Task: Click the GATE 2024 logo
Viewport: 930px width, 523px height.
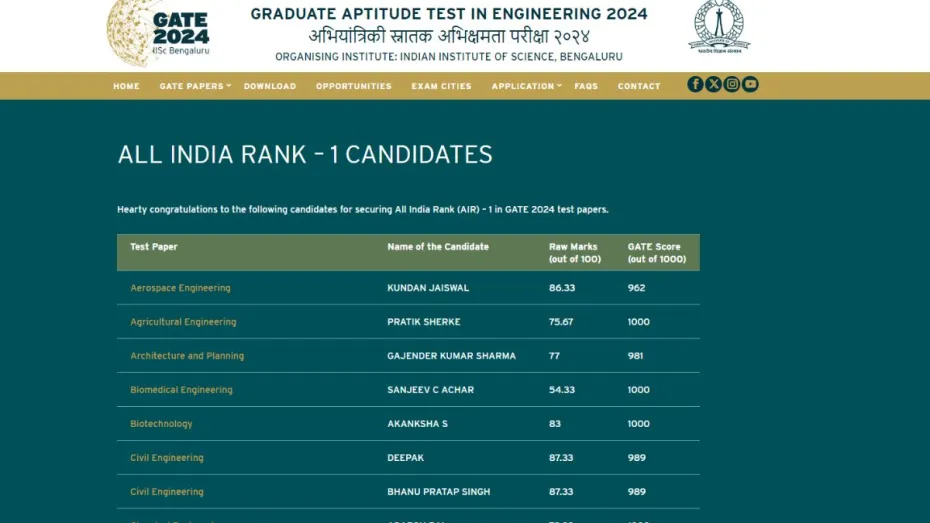Action: [159, 32]
